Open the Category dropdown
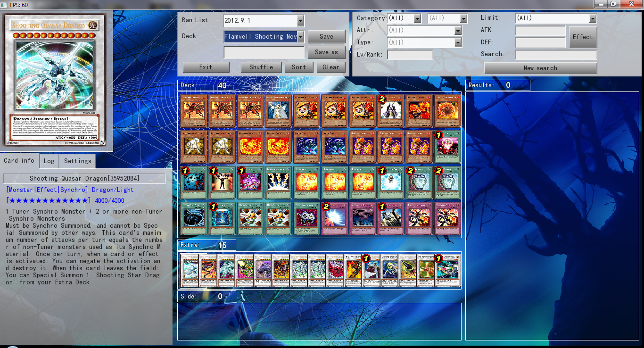The image size is (644, 348). (x=417, y=18)
